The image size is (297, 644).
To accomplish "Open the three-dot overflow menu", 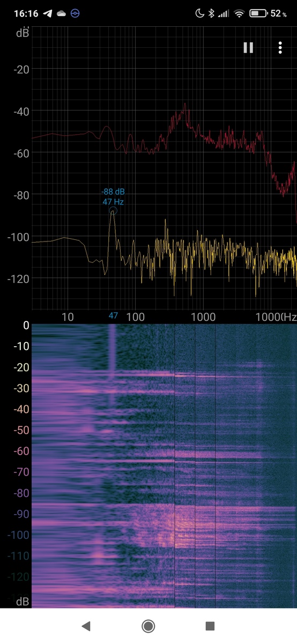I will (x=280, y=48).
